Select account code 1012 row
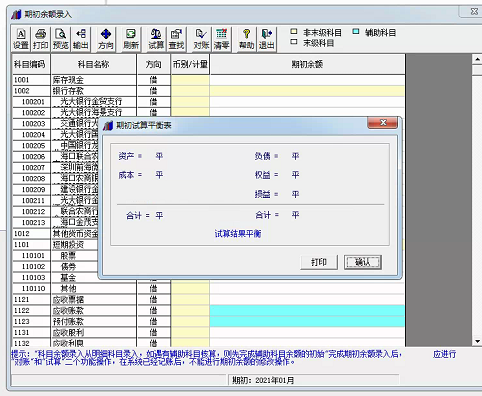The width and height of the screenshot is (482, 396). (32, 234)
